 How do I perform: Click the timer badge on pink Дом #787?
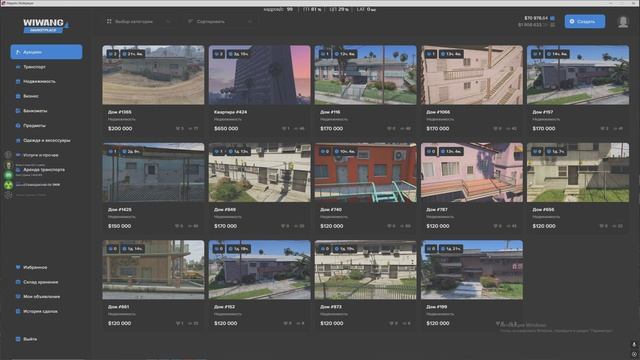pos(451,151)
